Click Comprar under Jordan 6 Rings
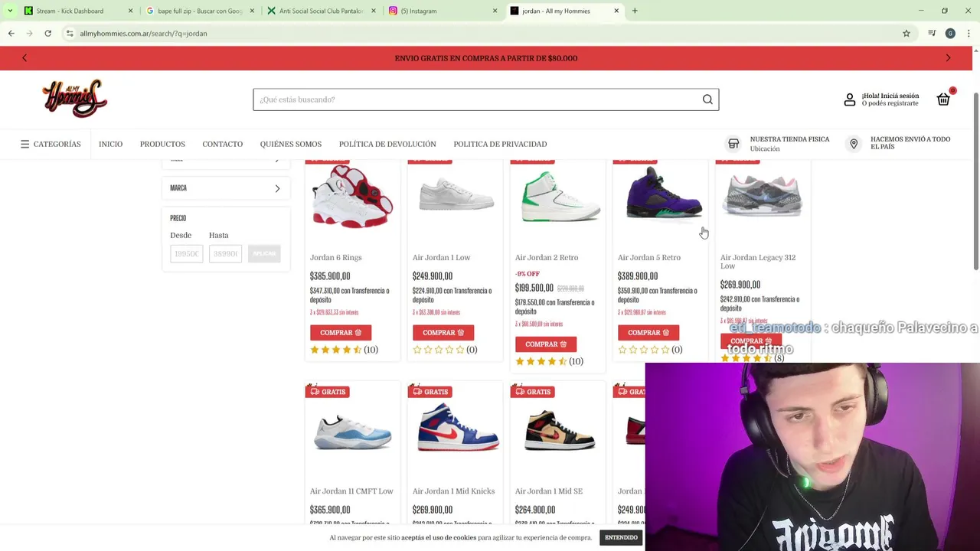The width and height of the screenshot is (980, 551). coord(341,333)
